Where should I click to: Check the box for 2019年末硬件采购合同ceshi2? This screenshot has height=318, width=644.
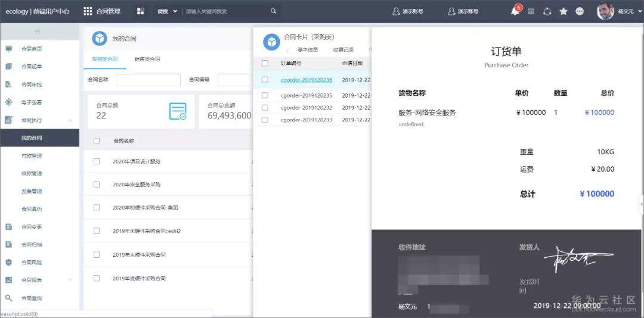click(x=97, y=230)
